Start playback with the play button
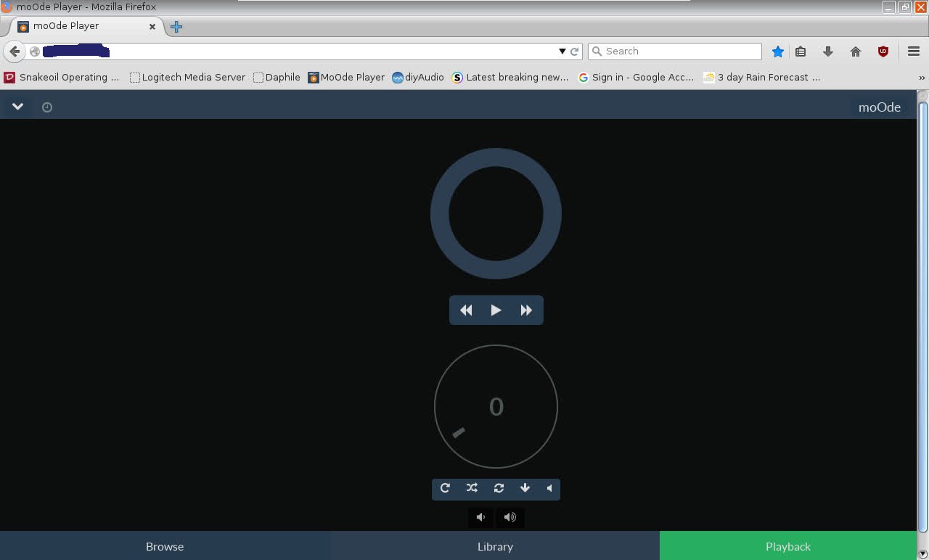The image size is (929, 560). pos(496,310)
